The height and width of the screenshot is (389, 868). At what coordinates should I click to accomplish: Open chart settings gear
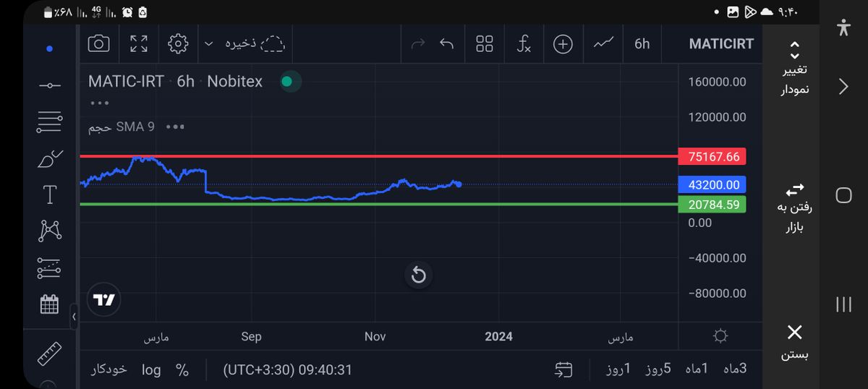(177, 43)
